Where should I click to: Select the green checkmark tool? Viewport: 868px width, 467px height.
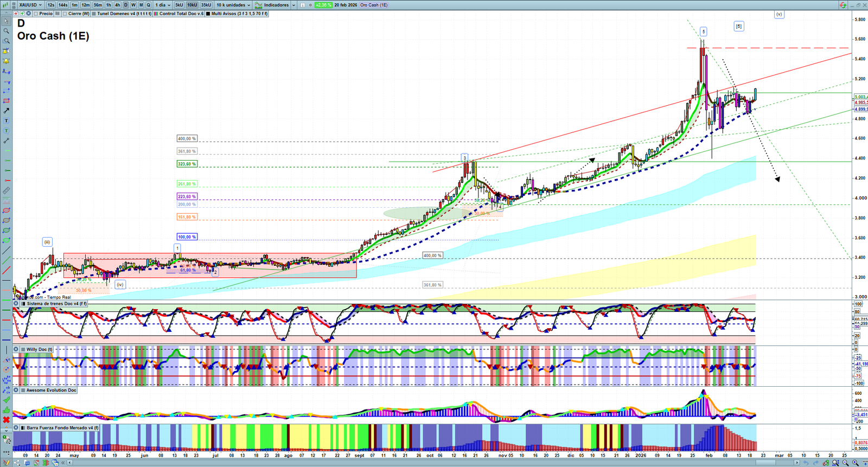(7, 400)
